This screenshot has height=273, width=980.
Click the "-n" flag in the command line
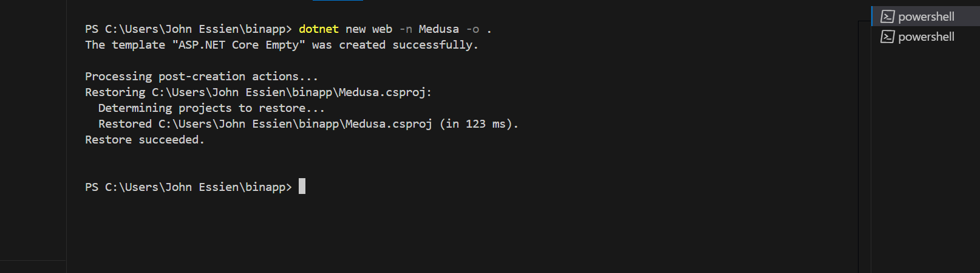pos(406,29)
